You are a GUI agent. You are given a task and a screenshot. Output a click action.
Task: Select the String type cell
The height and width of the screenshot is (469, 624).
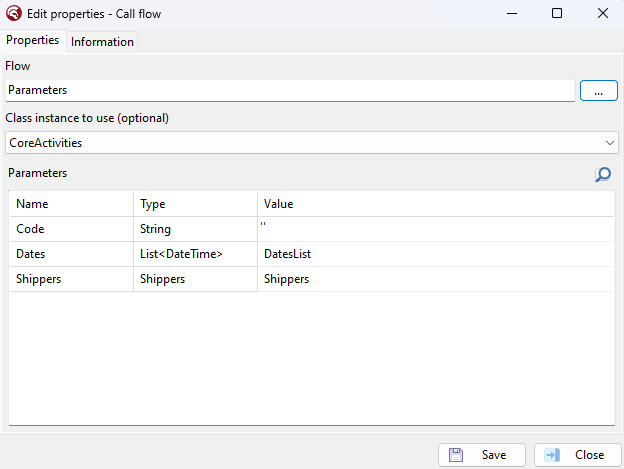(x=195, y=229)
